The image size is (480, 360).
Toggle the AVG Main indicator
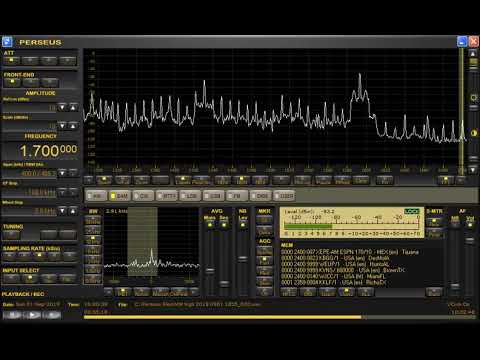click(x=210, y=225)
